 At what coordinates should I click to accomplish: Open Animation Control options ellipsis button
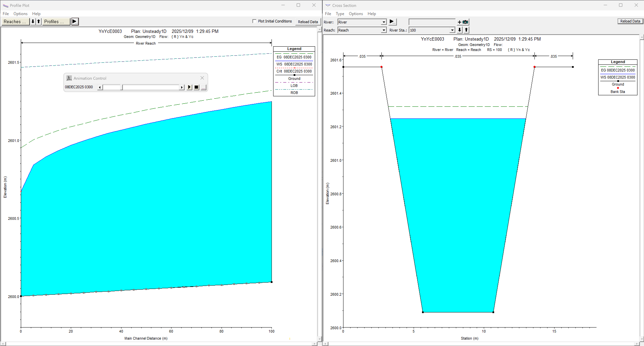[x=204, y=87]
